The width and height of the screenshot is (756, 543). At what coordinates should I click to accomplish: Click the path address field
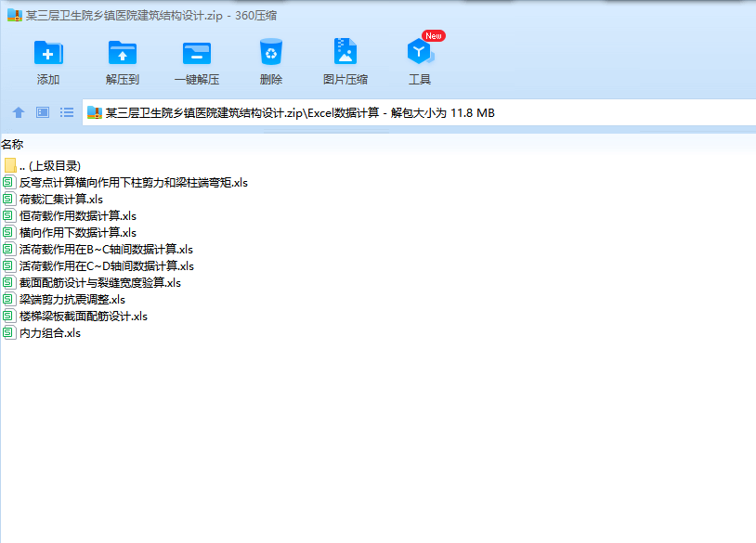[x=419, y=112]
